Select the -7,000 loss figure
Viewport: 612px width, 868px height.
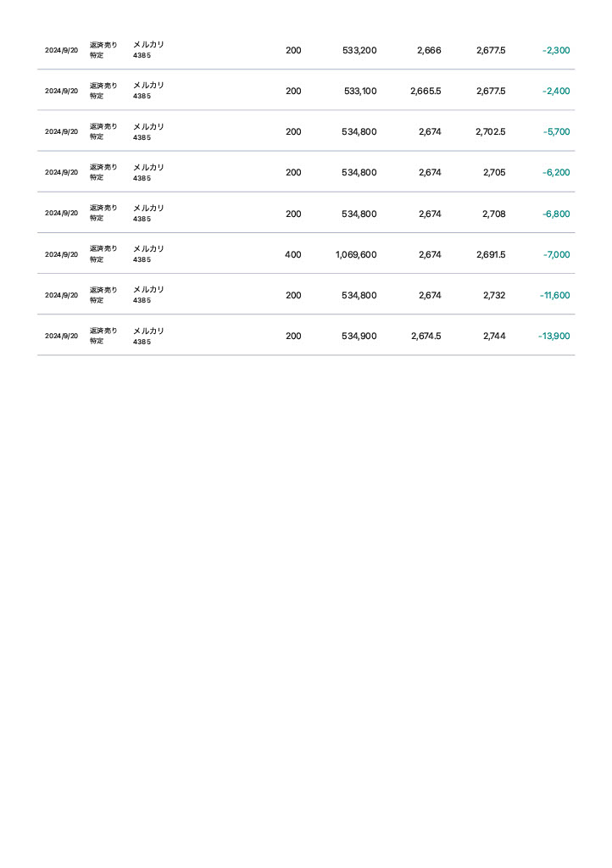556,255
